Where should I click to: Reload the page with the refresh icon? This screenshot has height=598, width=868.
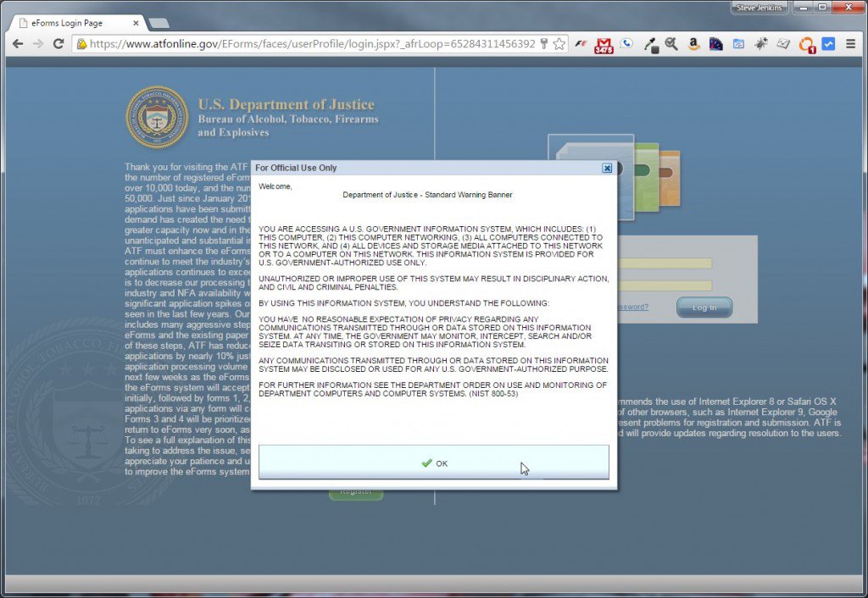point(57,43)
